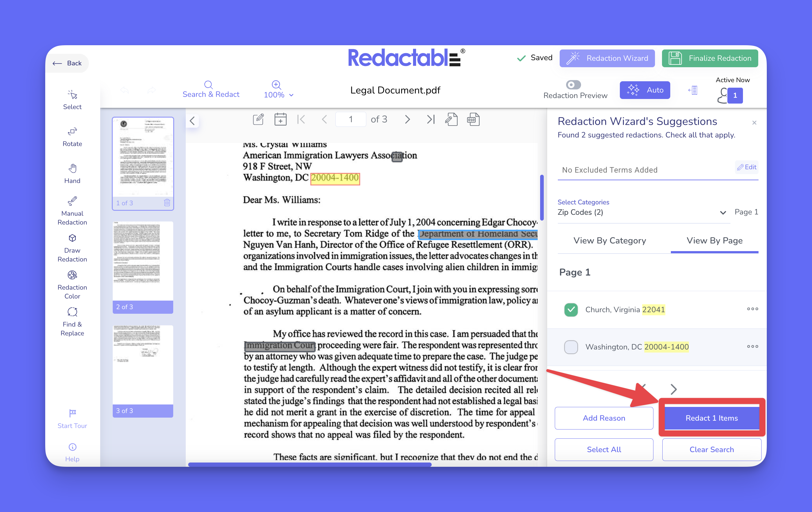Collapse the page thumbnails panel
This screenshot has width=812, height=512.
(x=192, y=121)
